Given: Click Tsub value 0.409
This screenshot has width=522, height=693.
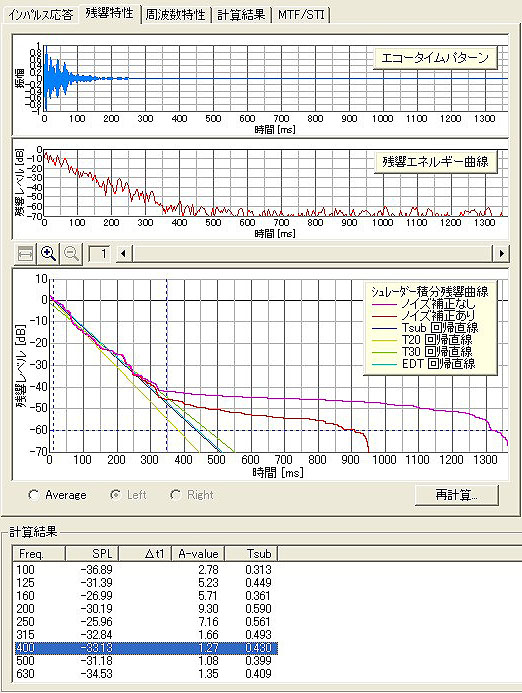Looking at the screenshot, I should coord(259,674).
